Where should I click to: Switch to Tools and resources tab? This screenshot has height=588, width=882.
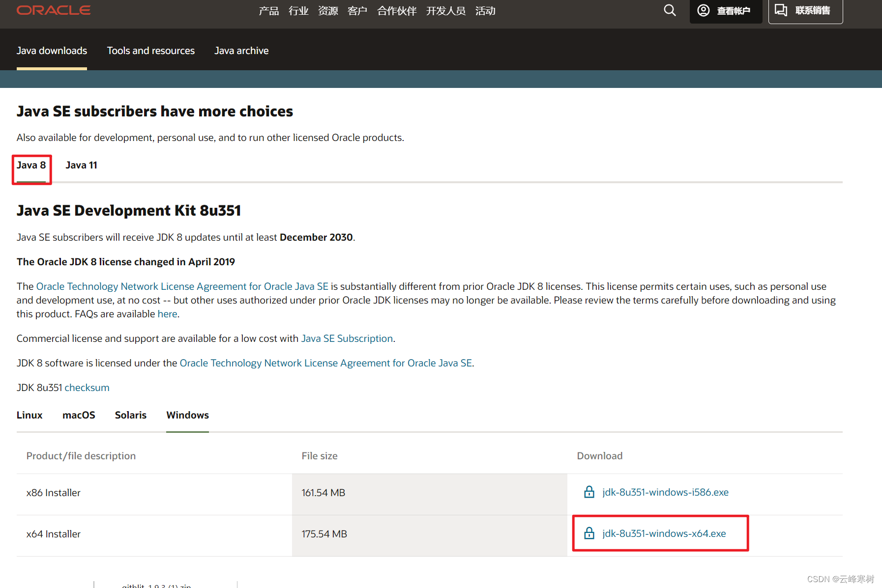[151, 51]
